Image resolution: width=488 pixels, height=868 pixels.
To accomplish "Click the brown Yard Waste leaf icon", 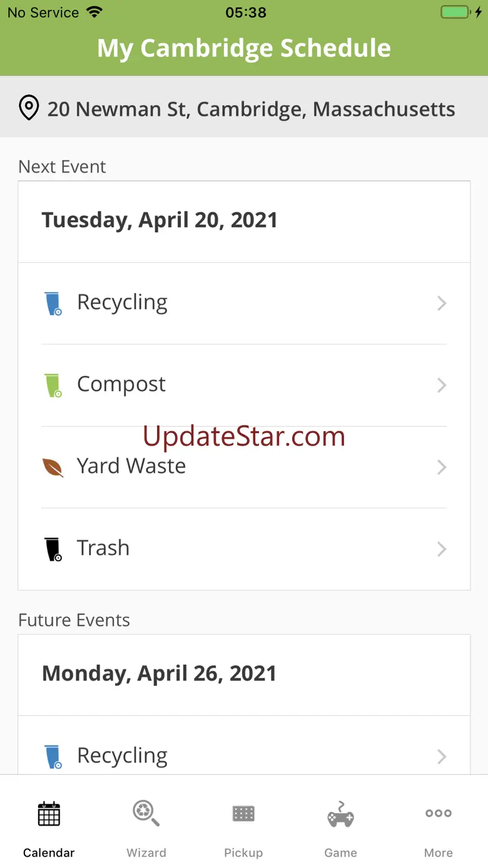I will [53, 467].
